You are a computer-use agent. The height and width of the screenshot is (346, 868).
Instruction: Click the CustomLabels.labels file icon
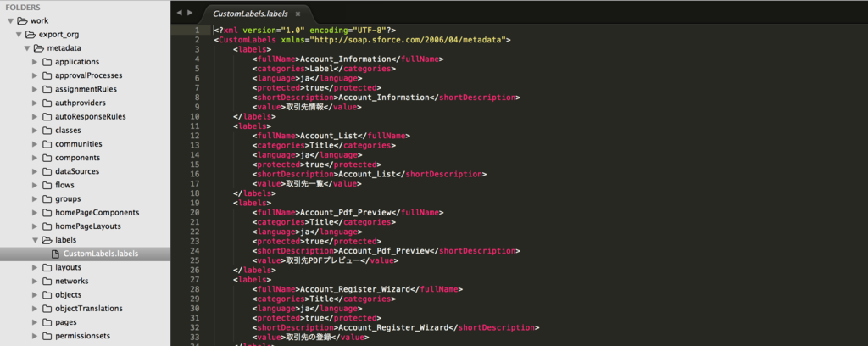(55, 254)
